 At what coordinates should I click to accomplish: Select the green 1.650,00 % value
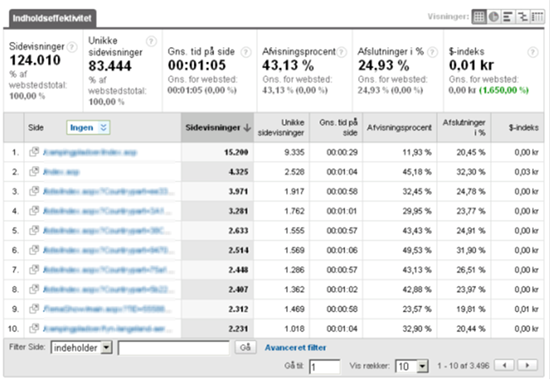point(504,90)
